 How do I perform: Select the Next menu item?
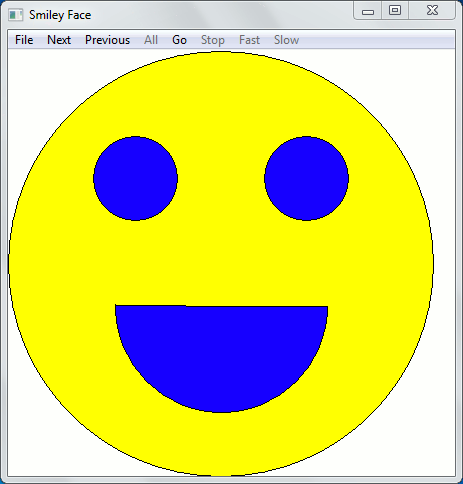pyautogui.click(x=59, y=40)
